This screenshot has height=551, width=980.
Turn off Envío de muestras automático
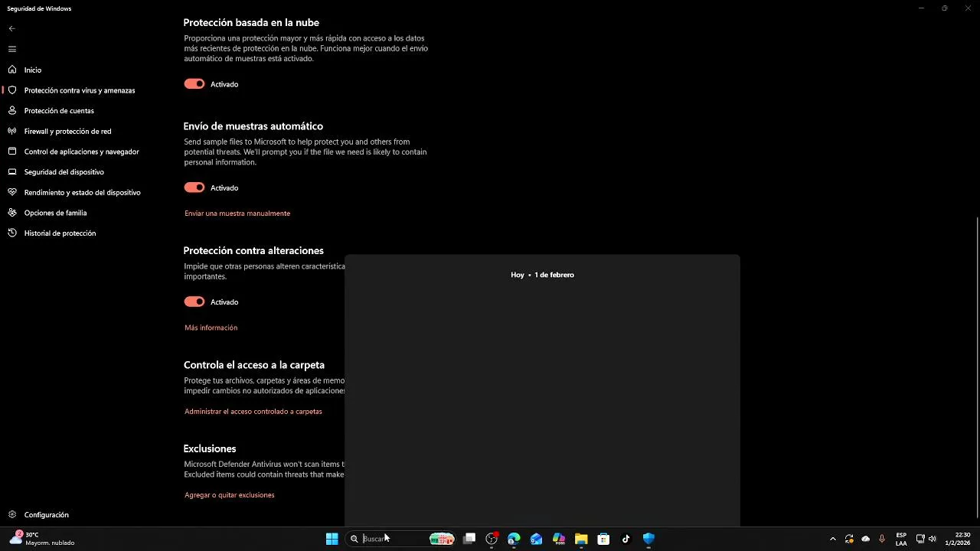click(x=194, y=187)
